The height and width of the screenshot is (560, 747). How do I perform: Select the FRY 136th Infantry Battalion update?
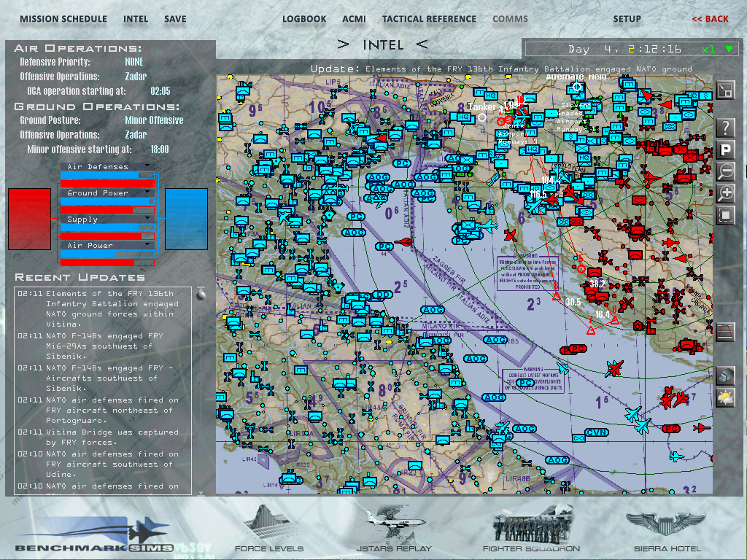tap(98, 308)
